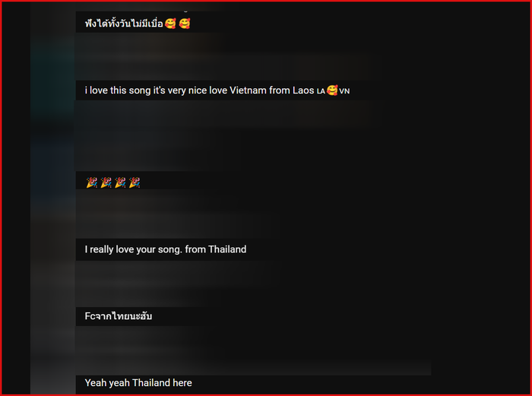Click the 'Fcจากไทยนะฮับ' comment

click(119, 316)
